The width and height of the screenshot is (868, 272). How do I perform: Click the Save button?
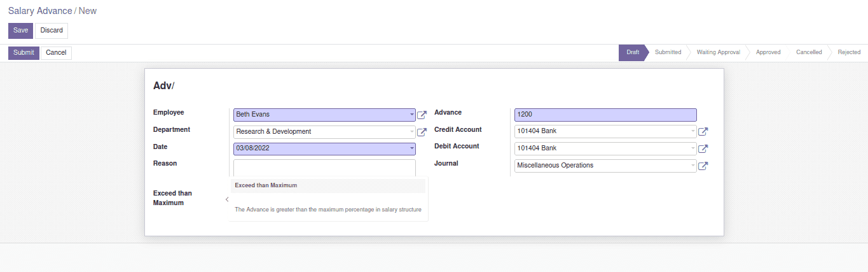[20, 31]
